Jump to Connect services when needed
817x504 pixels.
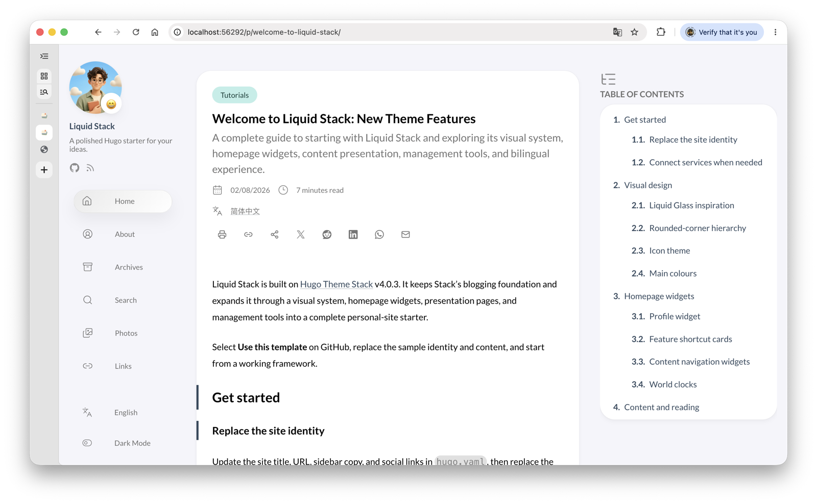pos(706,162)
